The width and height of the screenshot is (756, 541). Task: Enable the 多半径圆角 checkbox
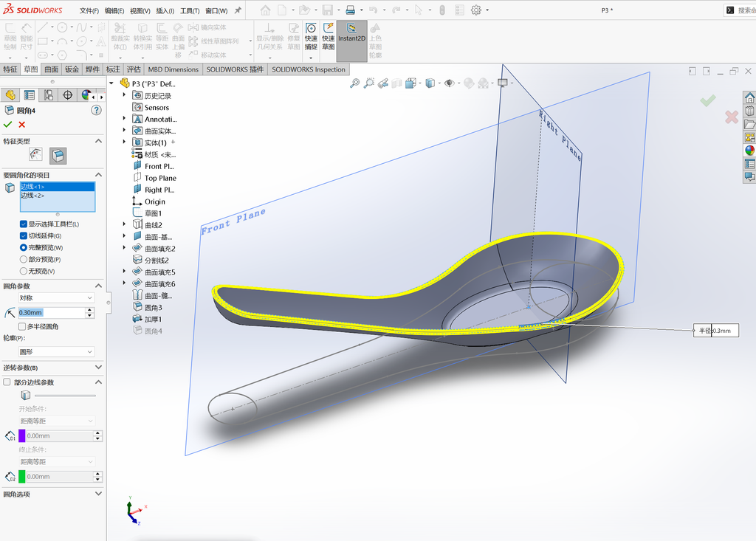21,326
